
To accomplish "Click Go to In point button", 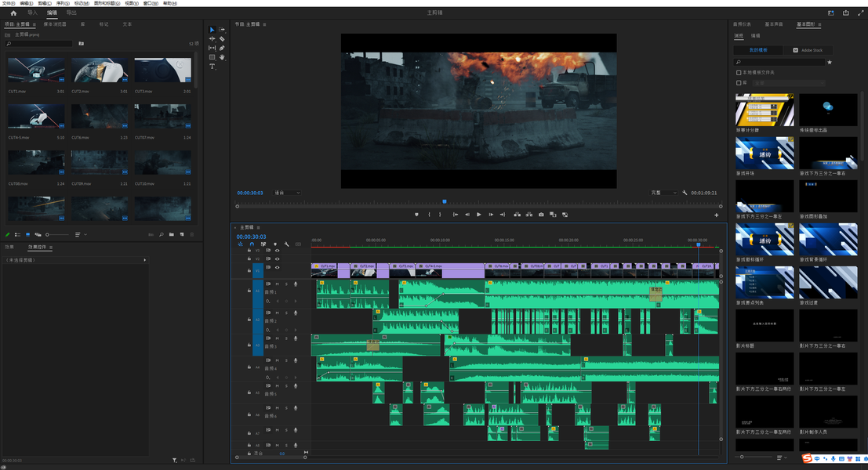I will click(x=456, y=215).
